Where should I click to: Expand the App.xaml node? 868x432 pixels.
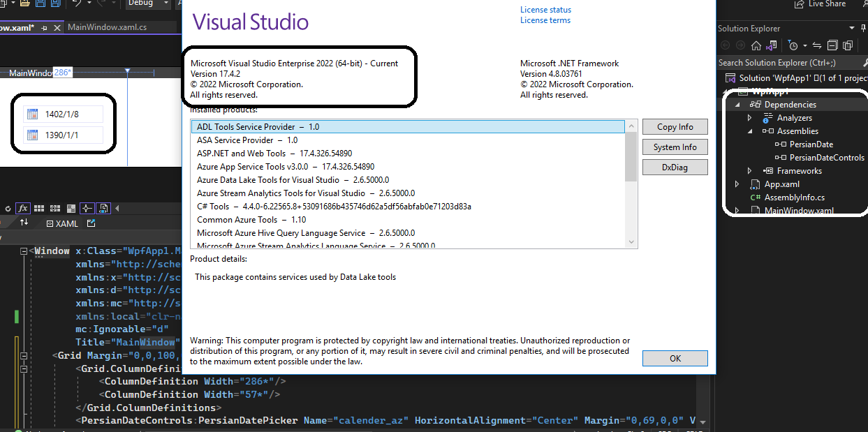click(737, 184)
